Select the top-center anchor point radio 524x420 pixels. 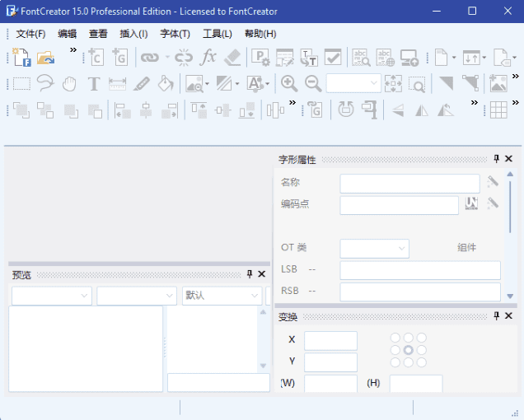(409, 338)
